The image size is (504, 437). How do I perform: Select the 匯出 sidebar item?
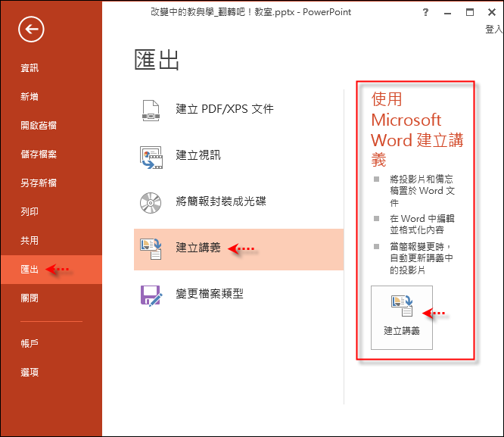[51, 270]
